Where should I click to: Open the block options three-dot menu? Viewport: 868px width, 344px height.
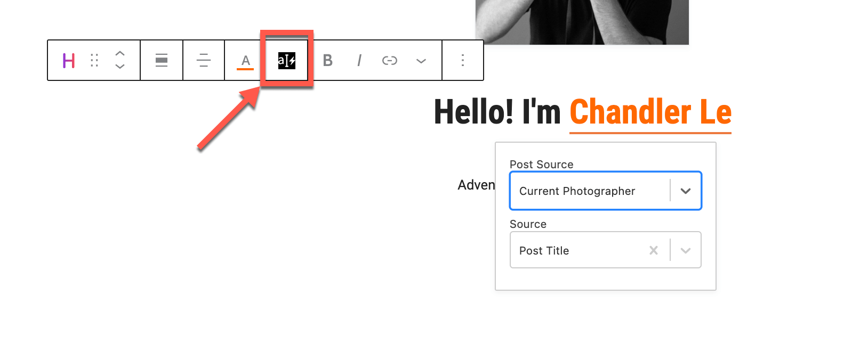463,60
